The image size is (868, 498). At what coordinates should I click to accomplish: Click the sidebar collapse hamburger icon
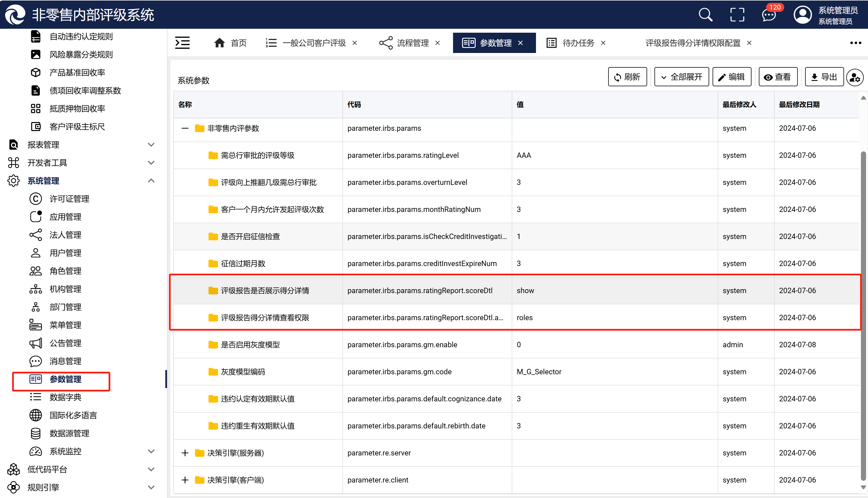(x=183, y=43)
